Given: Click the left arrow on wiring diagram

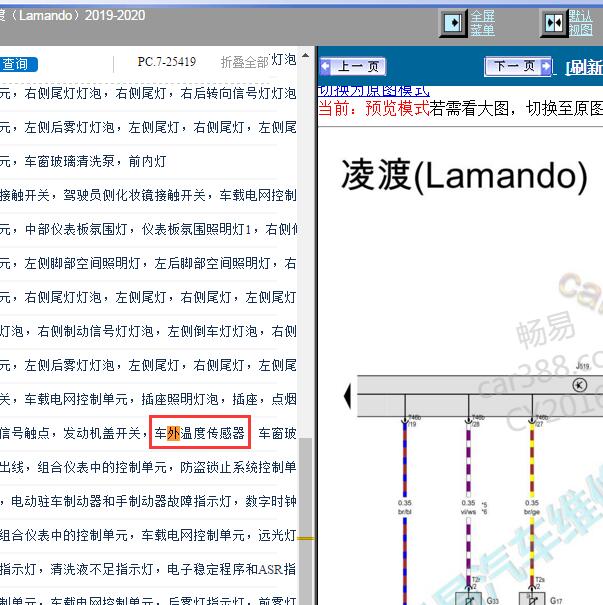Looking at the screenshot, I should pyautogui.click(x=348, y=396).
